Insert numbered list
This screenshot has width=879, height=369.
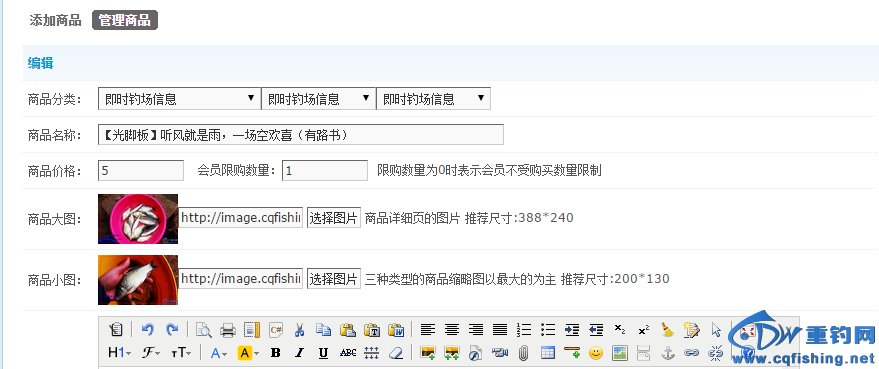[x=524, y=330]
